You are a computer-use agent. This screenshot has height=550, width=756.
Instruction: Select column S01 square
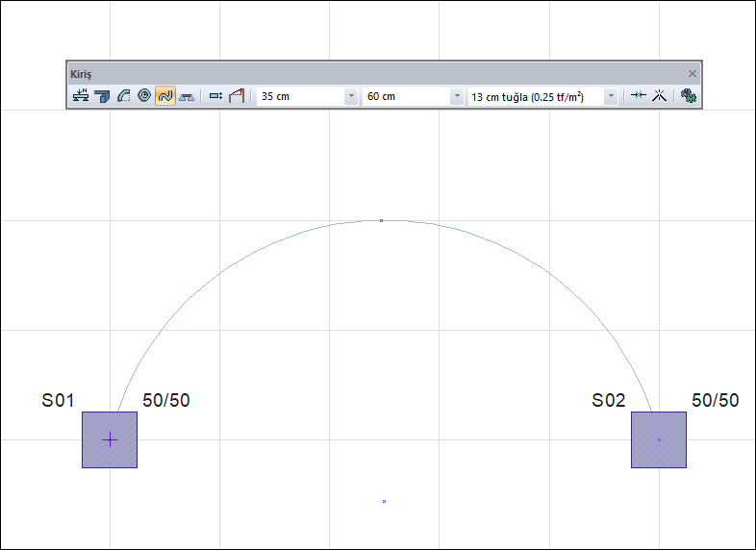click(110, 439)
